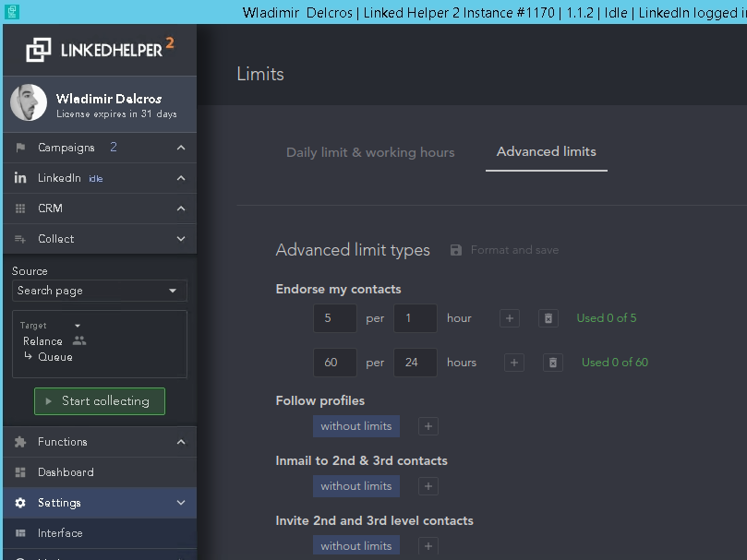Click the Interface icon in sidebar
This screenshot has height=560, width=747.
(20, 533)
